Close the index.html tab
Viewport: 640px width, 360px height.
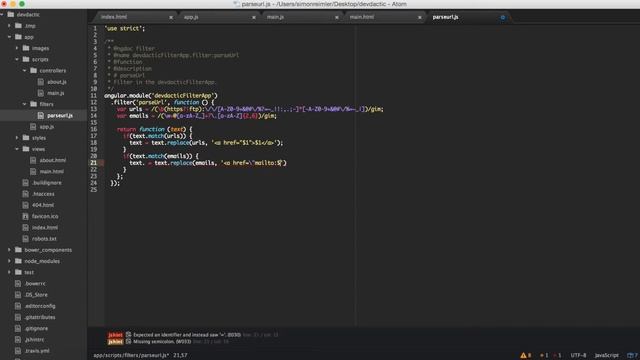coord(171,18)
